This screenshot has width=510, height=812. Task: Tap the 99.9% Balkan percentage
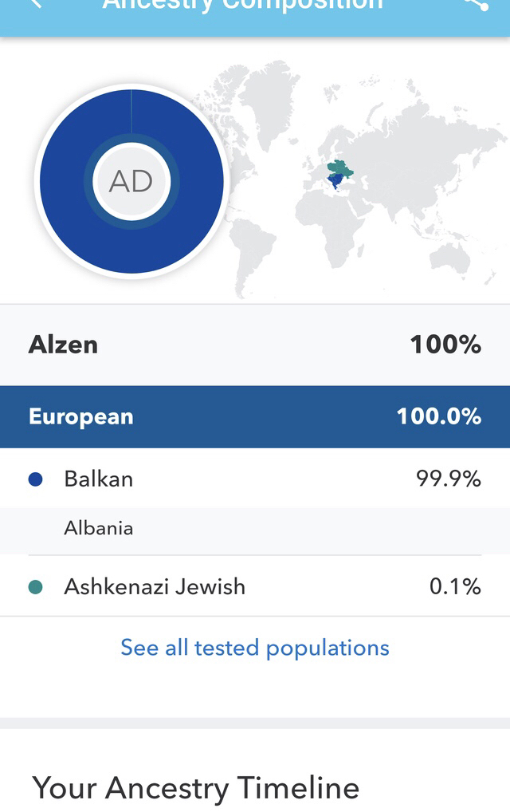pyautogui.click(x=449, y=479)
